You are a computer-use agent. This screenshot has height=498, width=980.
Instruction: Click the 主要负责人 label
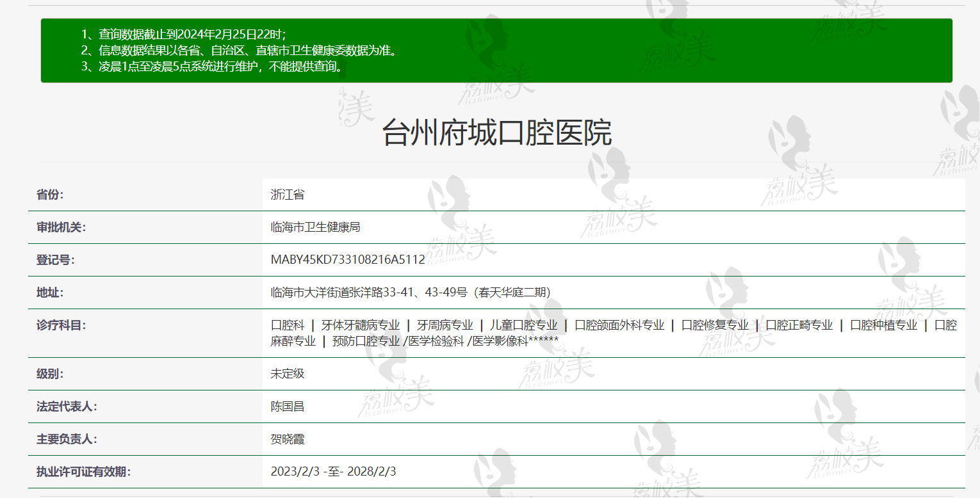click(x=67, y=439)
